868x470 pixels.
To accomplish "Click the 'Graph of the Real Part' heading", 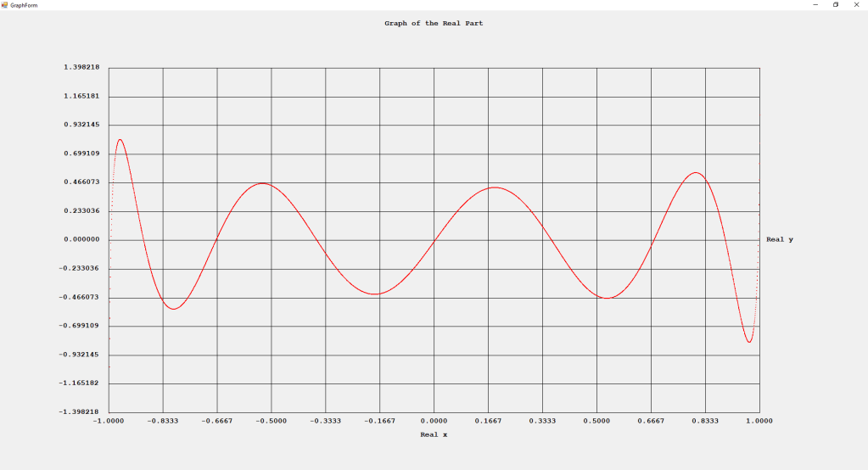I will point(434,23).
